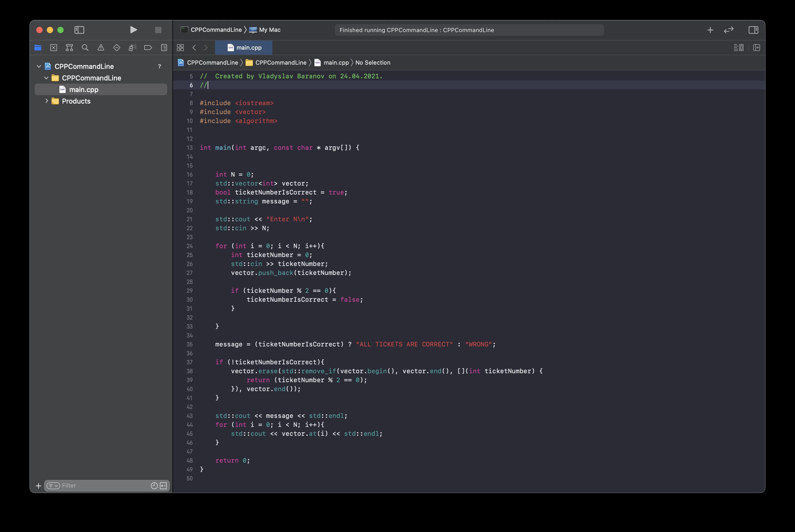Open the Find navigator magnifier icon
The image size is (795, 532).
[85, 48]
